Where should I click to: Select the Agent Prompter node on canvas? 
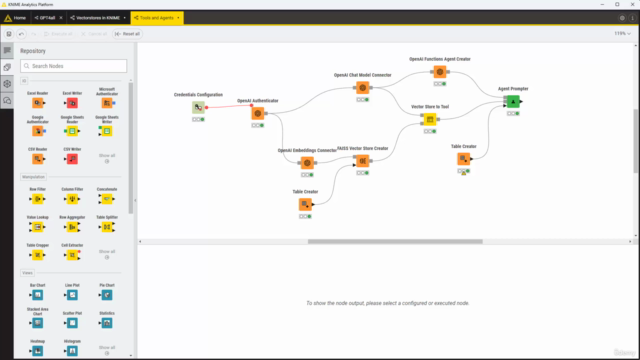tap(513, 102)
